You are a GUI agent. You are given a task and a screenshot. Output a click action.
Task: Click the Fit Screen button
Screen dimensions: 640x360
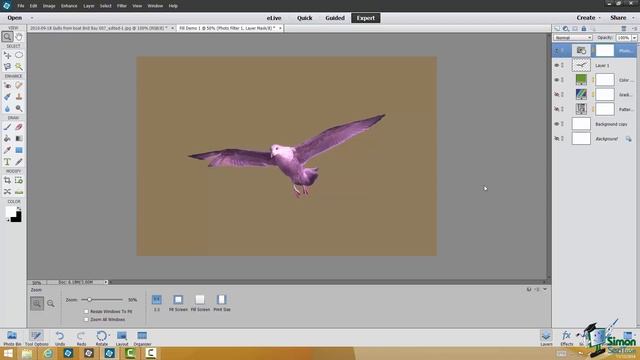[178, 303]
